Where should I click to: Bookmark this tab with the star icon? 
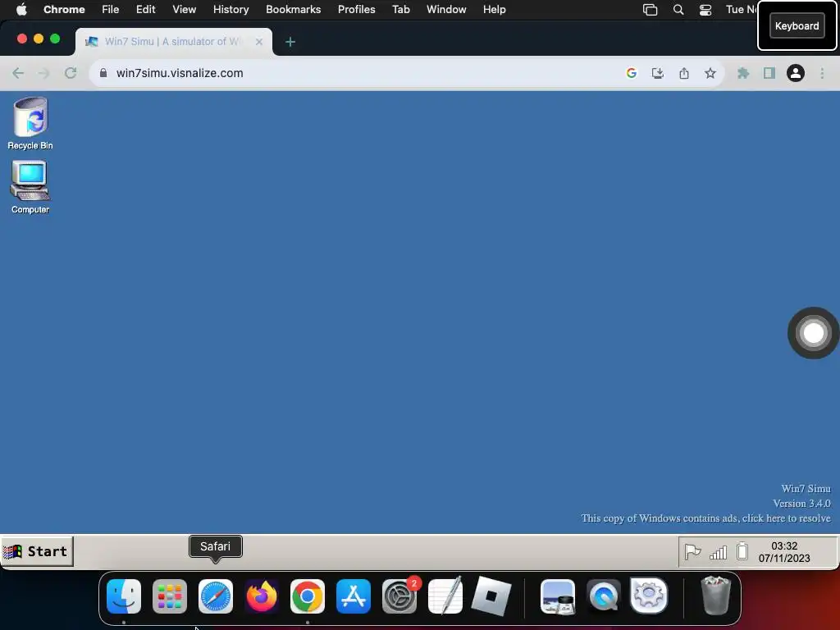point(710,73)
